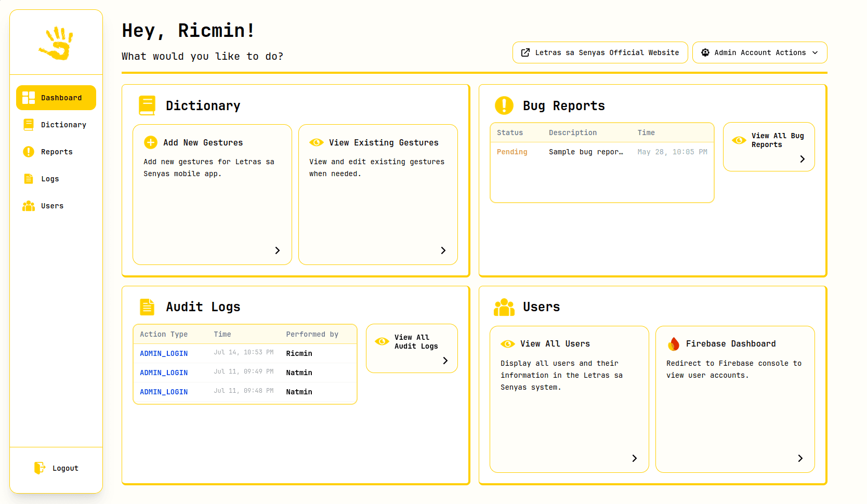The image size is (867, 504).
Task: Click the Firebase flame icon
Action: pyautogui.click(x=674, y=344)
